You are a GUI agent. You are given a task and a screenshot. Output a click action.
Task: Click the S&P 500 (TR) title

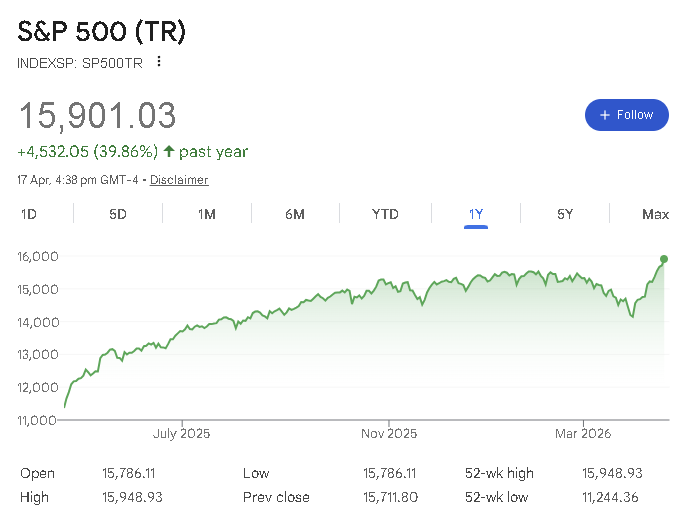tap(102, 31)
